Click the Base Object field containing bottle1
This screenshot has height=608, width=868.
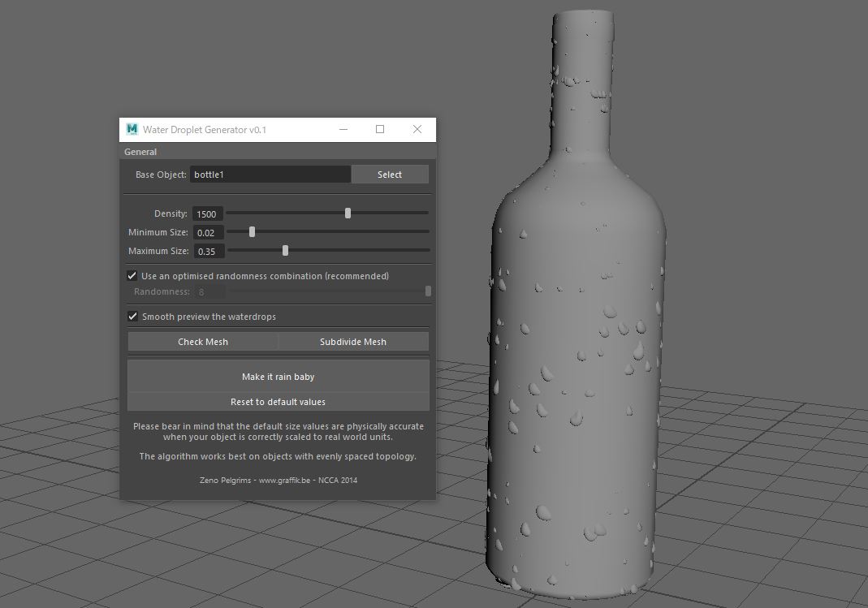pos(270,174)
